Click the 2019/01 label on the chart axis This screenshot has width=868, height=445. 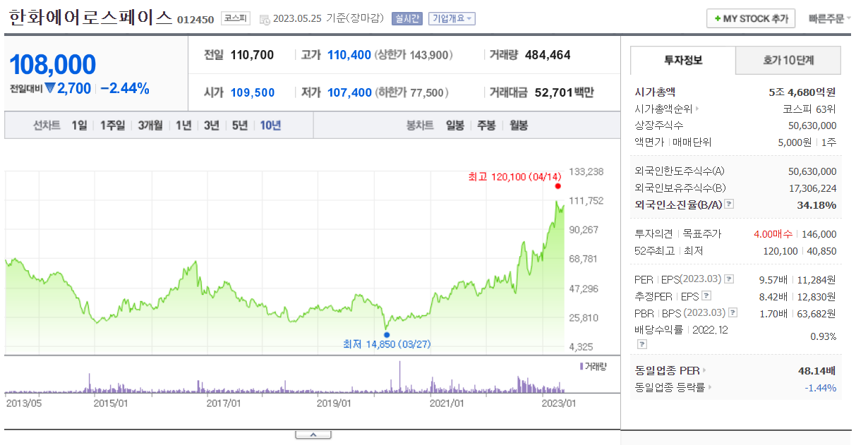pos(334,403)
